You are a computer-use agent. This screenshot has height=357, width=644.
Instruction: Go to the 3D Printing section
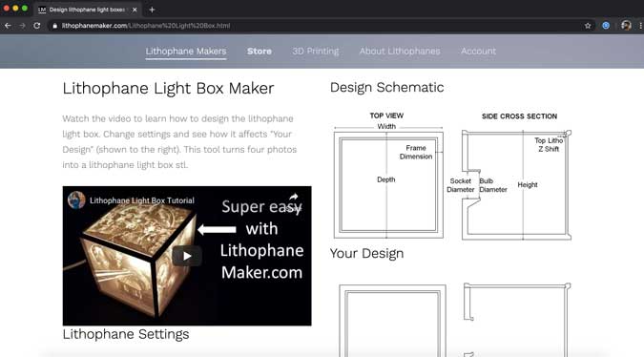click(316, 52)
